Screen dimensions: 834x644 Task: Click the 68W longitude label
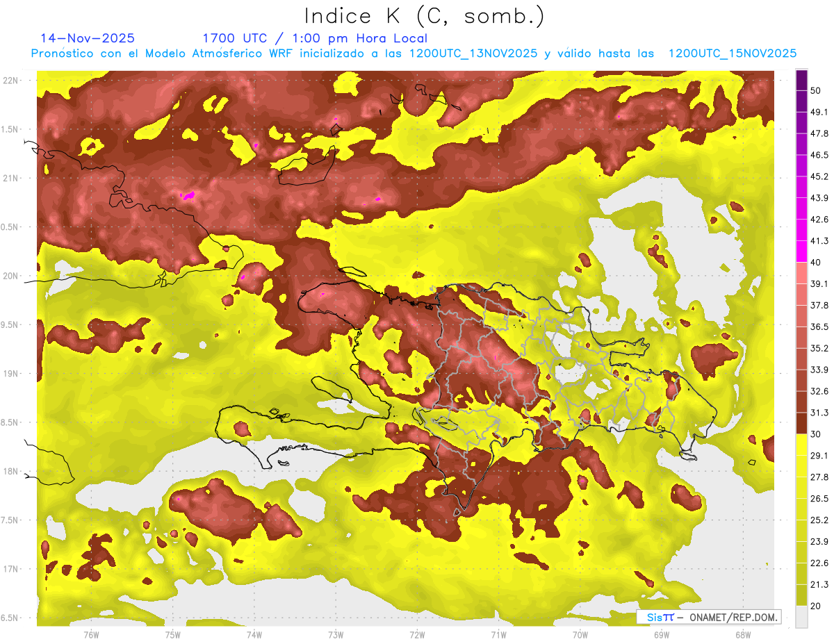[x=742, y=635]
